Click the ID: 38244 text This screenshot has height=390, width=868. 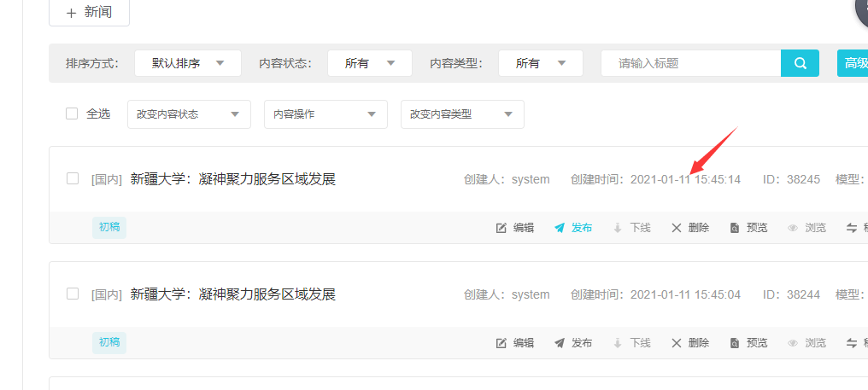[x=792, y=294]
